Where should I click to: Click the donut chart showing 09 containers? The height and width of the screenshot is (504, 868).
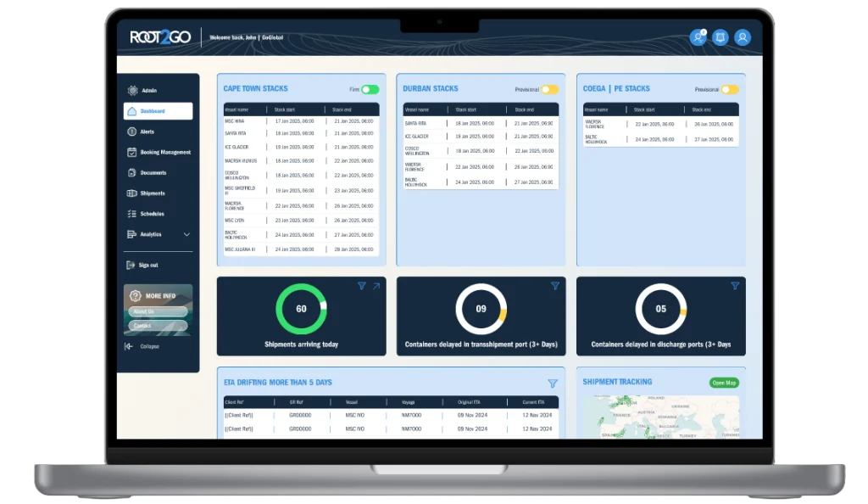pos(481,309)
